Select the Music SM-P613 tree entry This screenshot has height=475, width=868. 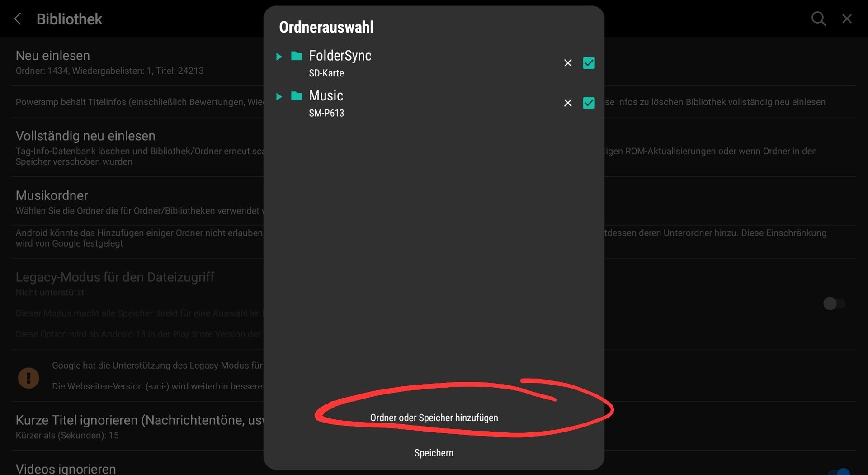(326, 103)
